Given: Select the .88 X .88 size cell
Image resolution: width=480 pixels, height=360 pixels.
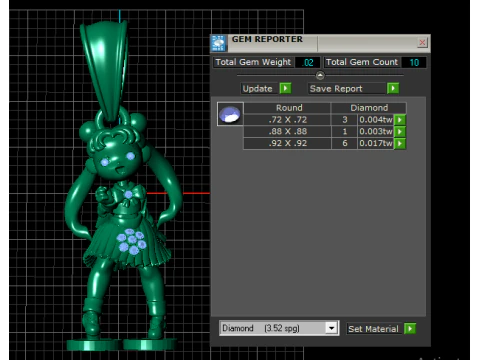Looking at the screenshot, I should 288,132.
